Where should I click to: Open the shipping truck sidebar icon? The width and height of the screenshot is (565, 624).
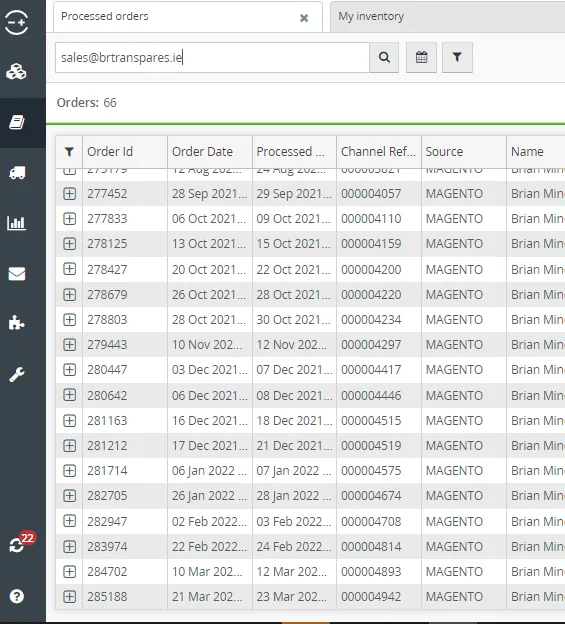click(x=17, y=172)
